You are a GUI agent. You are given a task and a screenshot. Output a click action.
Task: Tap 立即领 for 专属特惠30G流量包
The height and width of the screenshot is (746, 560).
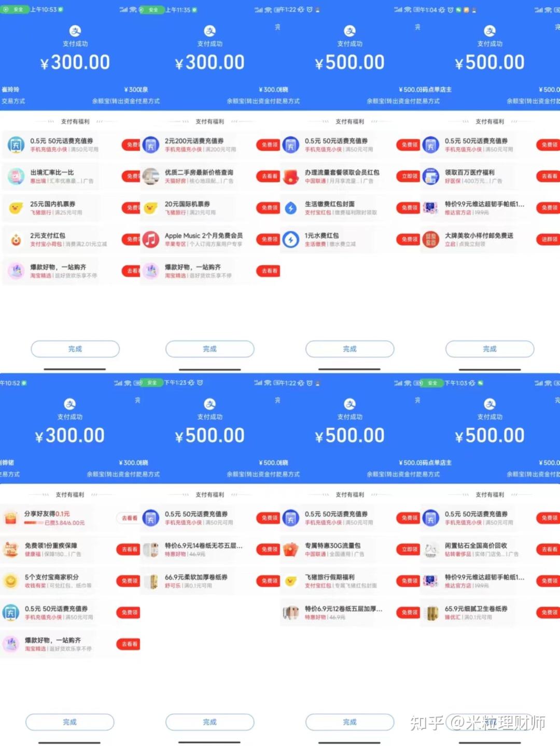point(408,550)
